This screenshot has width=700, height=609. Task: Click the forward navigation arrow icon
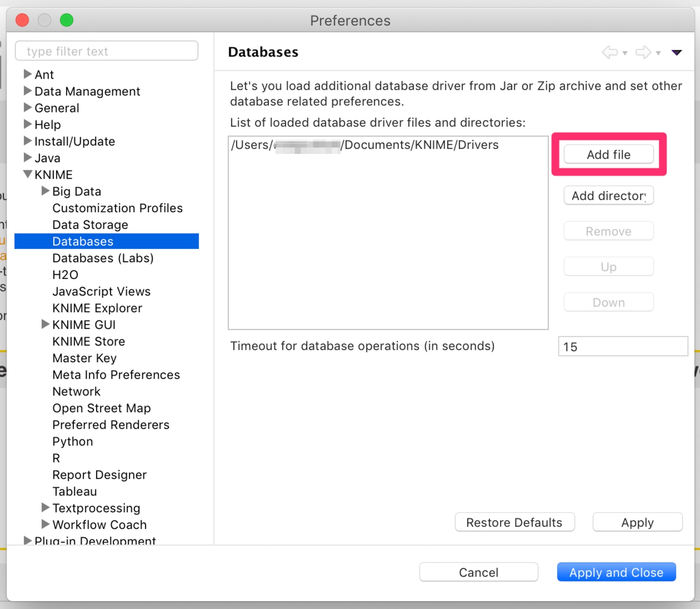click(x=643, y=52)
